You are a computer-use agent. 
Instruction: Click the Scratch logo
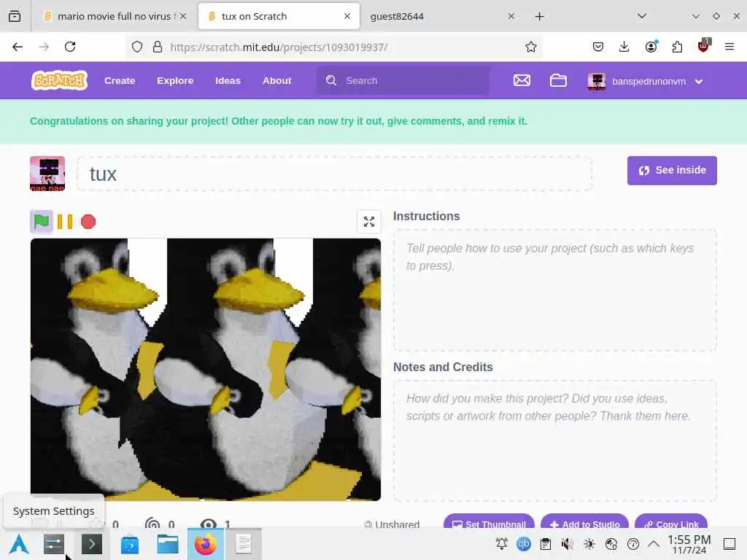[x=59, y=80]
